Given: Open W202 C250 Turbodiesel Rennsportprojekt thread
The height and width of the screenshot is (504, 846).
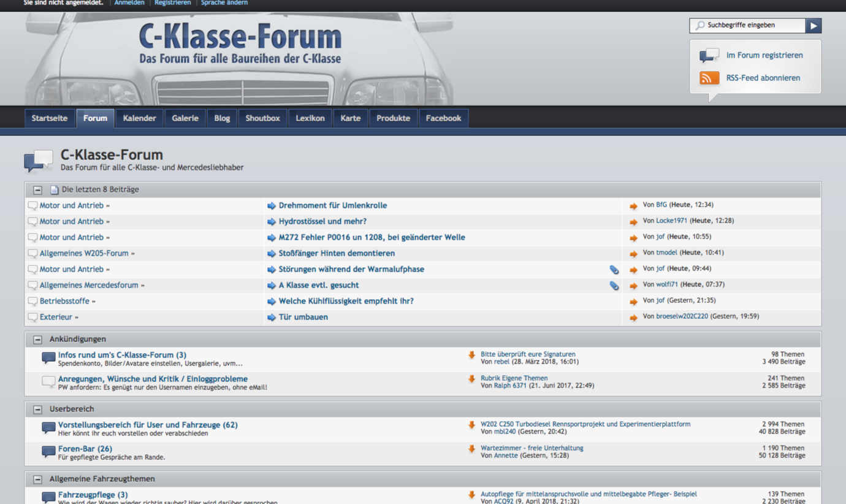Looking at the screenshot, I should point(585,424).
